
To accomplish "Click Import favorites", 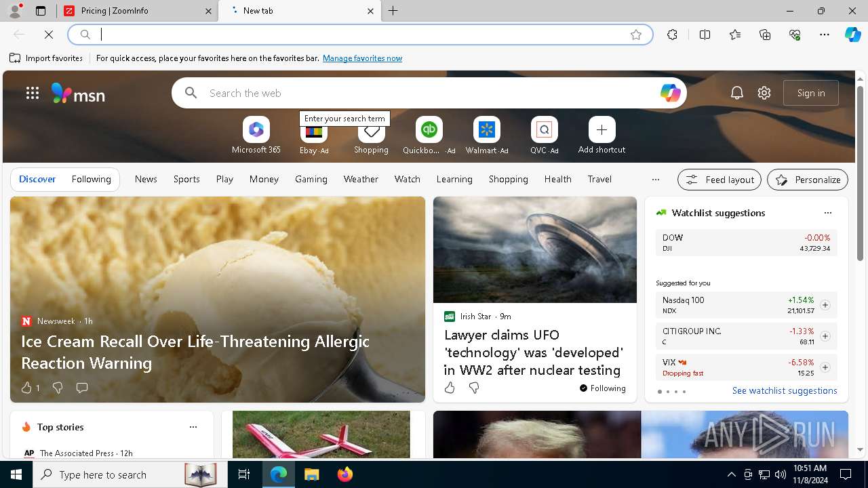I will [46, 58].
